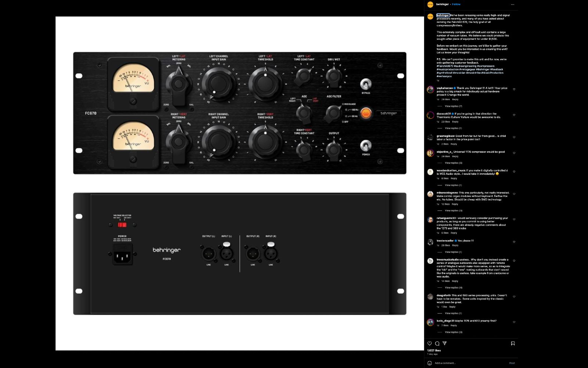Open the emoji picker in comment box
This screenshot has height=368, width=588.
(x=430, y=363)
